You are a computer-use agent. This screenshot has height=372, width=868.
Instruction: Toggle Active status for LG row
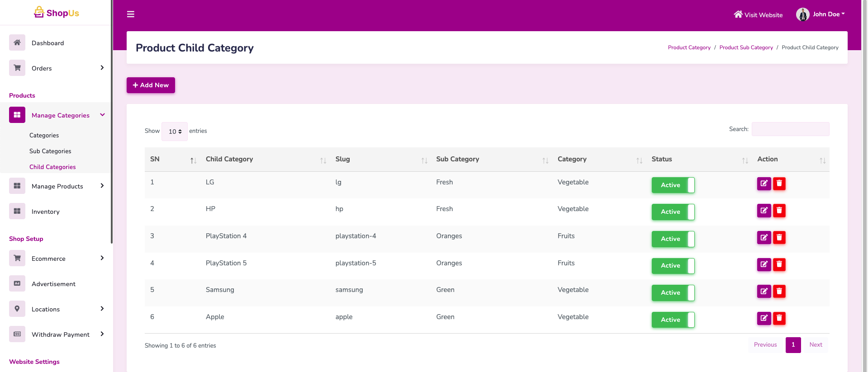pyautogui.click(x=673, y=185)
